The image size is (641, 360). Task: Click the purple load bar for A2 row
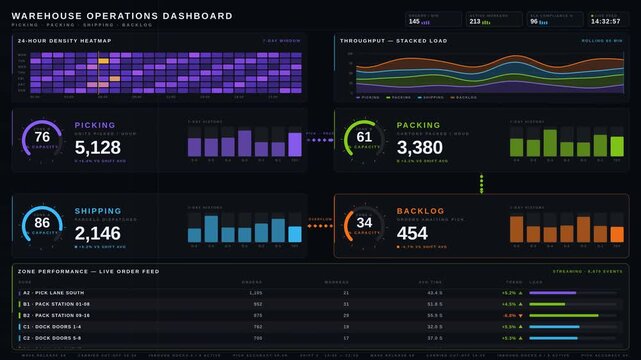[552, 293]
